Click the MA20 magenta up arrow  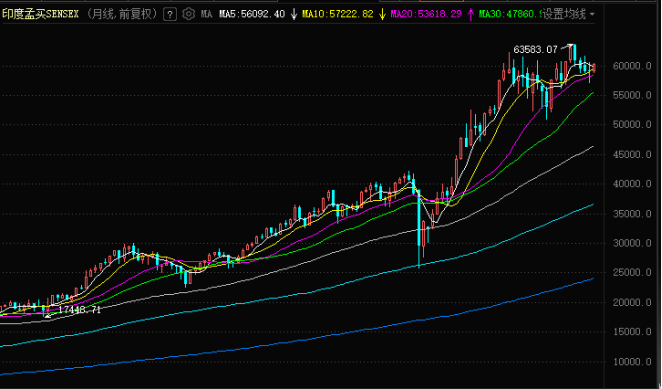pos(471,14)
